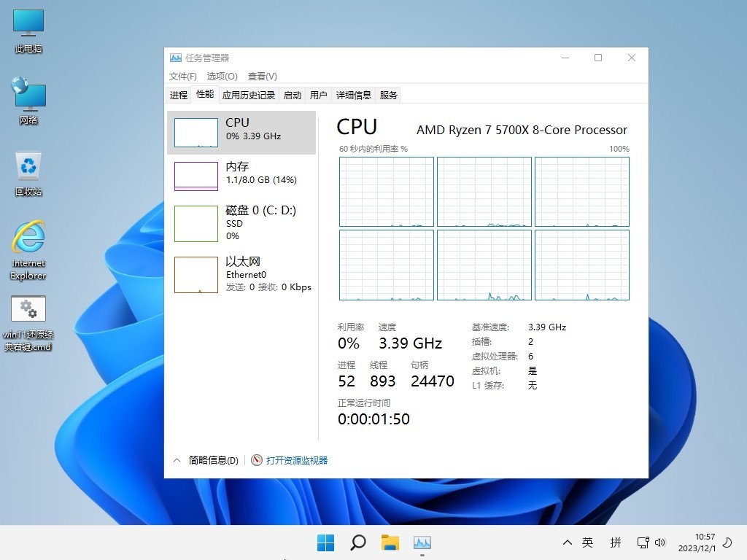Image resolution: width=747 pixels, height=560 pixels.
Task: Click one of the CPU utilization graphs
Action: (385, 191)
